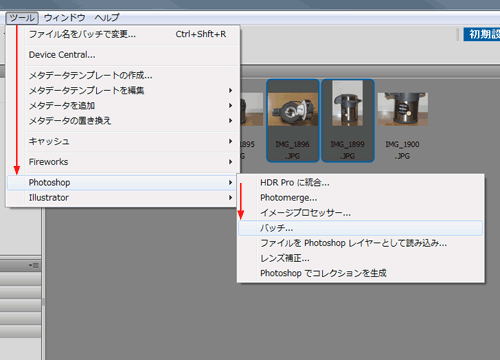500x360 pixels.
Task: Select イメージプロセッサー entry
Action: 361,213
